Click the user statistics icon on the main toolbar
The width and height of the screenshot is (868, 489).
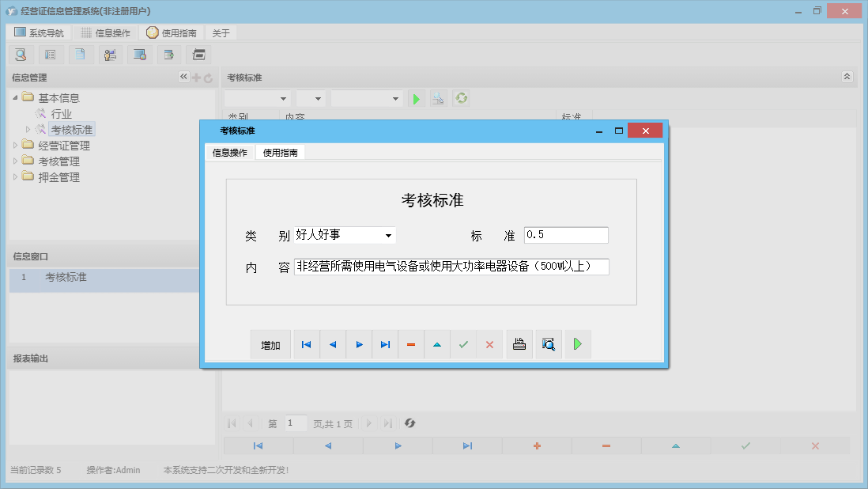pyautogui.click(x=110, y=55)
